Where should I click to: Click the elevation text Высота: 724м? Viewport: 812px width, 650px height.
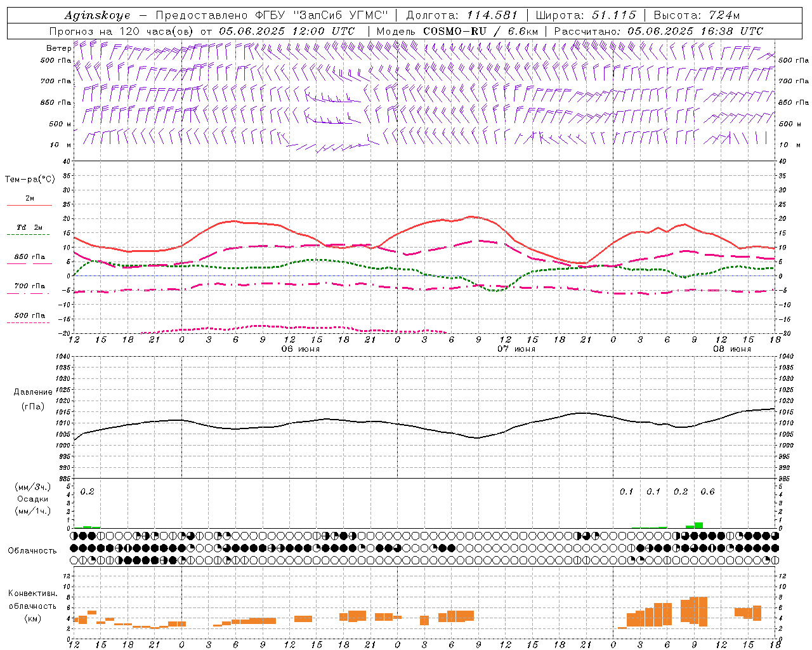697,15
